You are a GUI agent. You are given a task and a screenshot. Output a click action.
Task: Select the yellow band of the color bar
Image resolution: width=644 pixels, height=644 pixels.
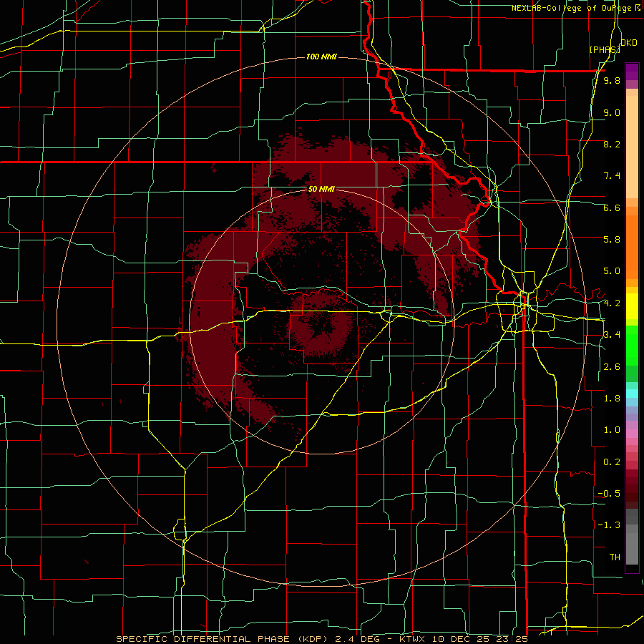(x=632, y=306)
